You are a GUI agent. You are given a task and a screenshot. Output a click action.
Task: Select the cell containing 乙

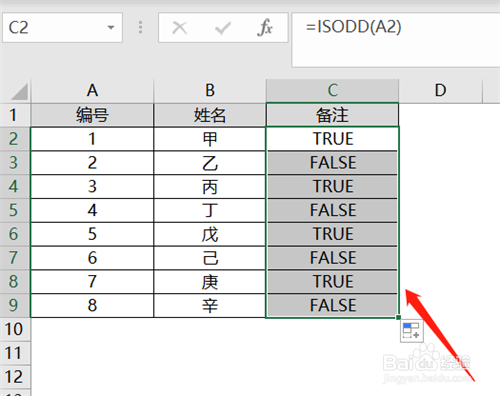(x=210, y=163)
